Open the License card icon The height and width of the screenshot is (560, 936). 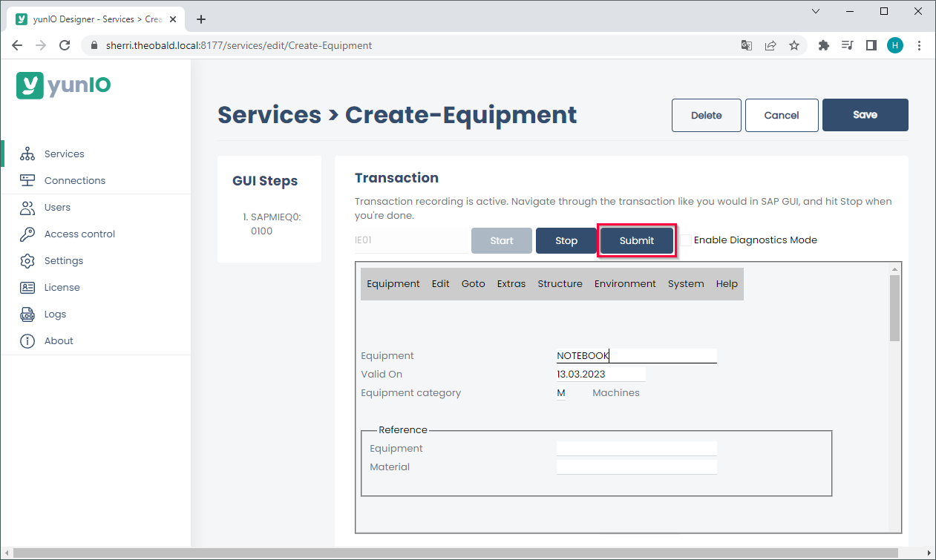point(27,288)
